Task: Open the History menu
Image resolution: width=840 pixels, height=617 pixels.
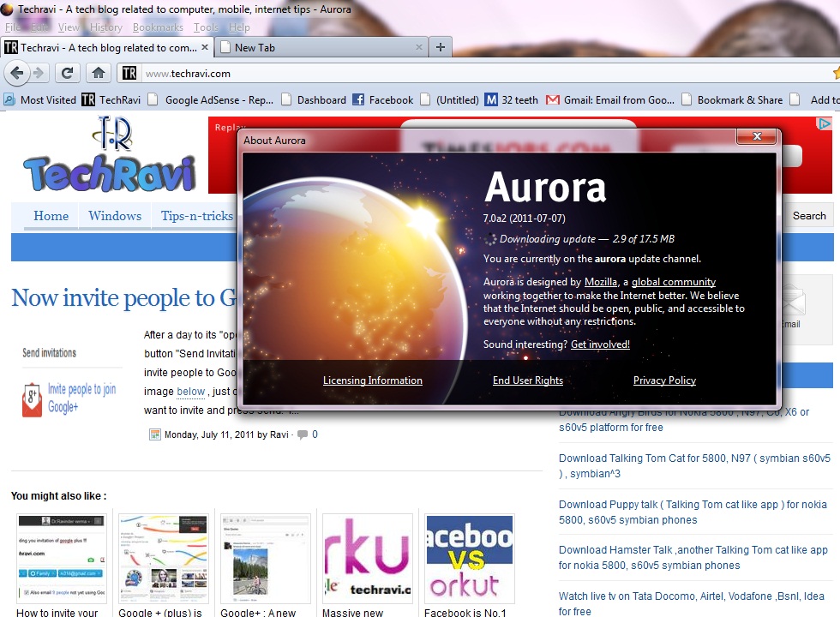Action: [106, 27]
